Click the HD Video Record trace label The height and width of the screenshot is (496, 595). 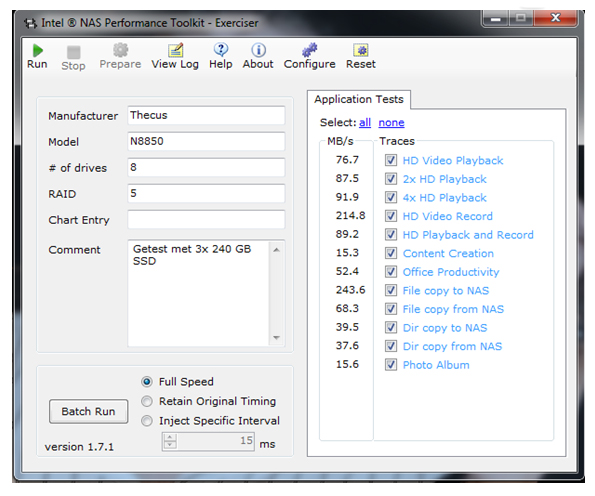pyautogui.click(x=448, y=216)
